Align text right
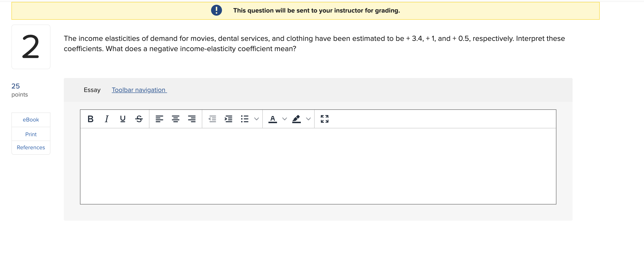The height and width of the screenshot is (272, 644). 192,119
